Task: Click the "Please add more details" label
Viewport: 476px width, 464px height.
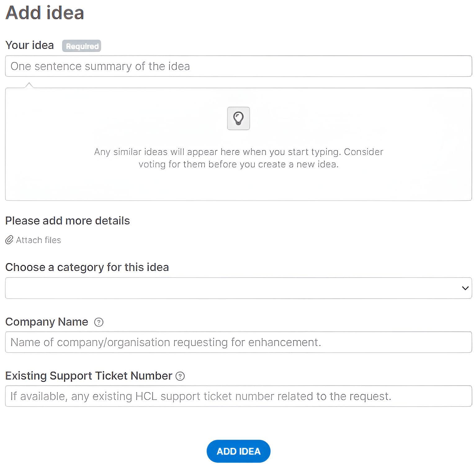Action: coord(67,221)
